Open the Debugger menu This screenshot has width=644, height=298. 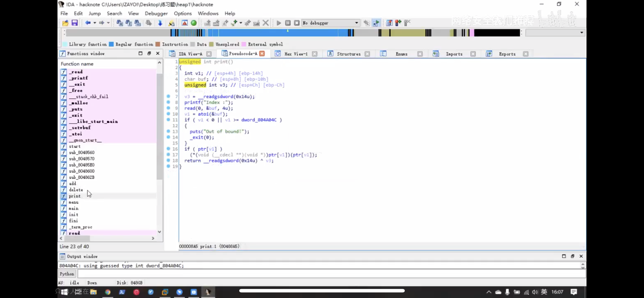(156, 13)
